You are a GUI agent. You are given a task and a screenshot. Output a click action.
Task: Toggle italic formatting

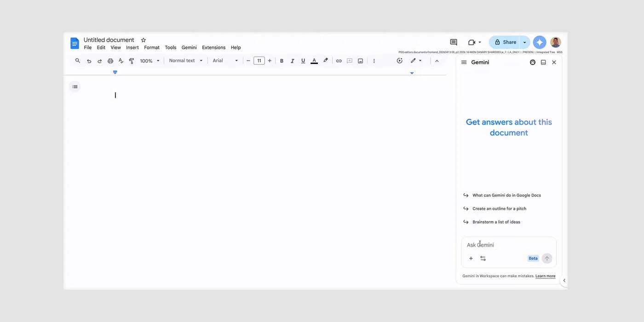click(x=292, y=61)
